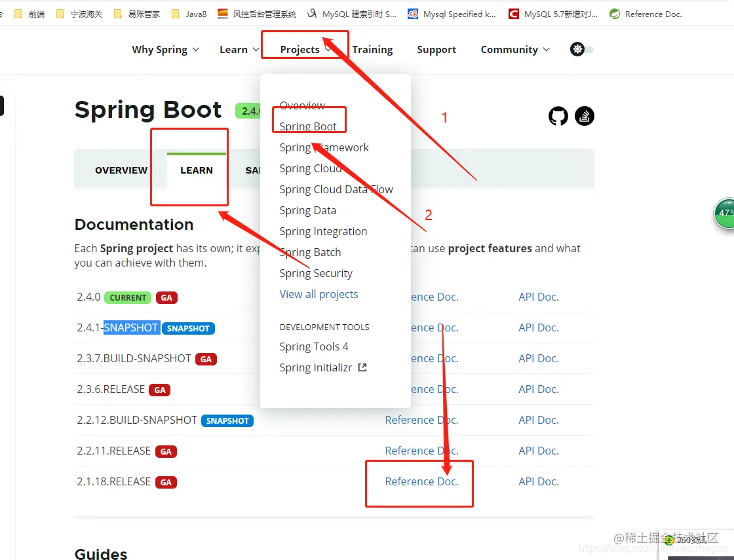Select Spring Security in the dropdown
Image resolution: width=734 pixels, height=560 pixels.
316,273
